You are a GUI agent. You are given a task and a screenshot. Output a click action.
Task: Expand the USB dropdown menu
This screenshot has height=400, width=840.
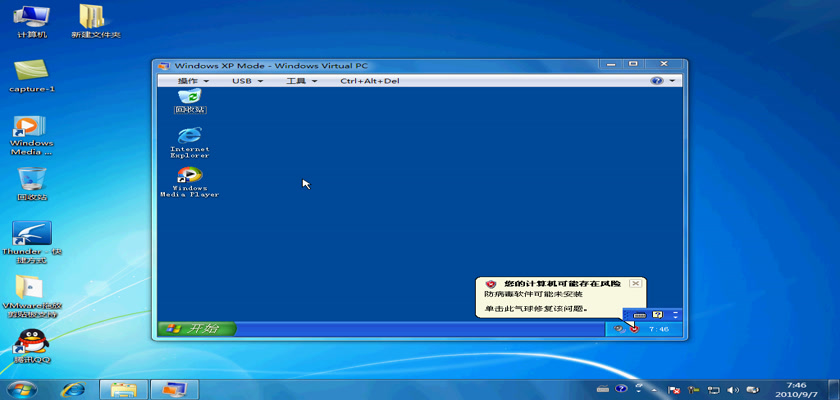pos(247,81)
